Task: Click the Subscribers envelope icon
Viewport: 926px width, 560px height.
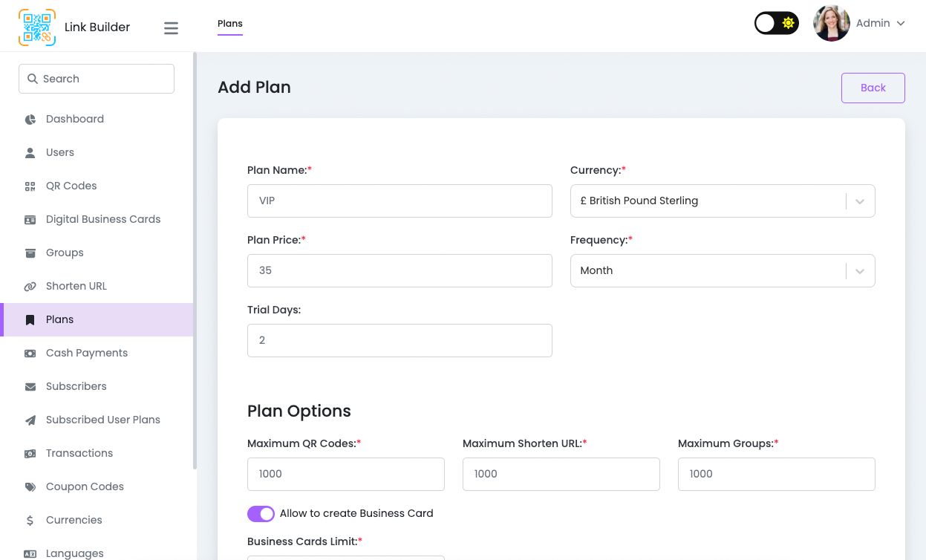Action: 30,387
